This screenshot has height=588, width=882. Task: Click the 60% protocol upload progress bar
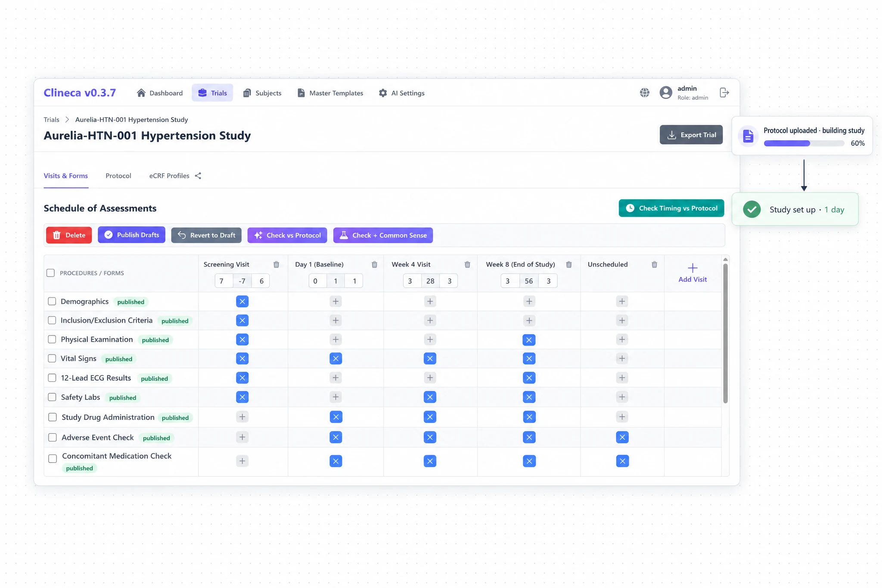point(804,143)
